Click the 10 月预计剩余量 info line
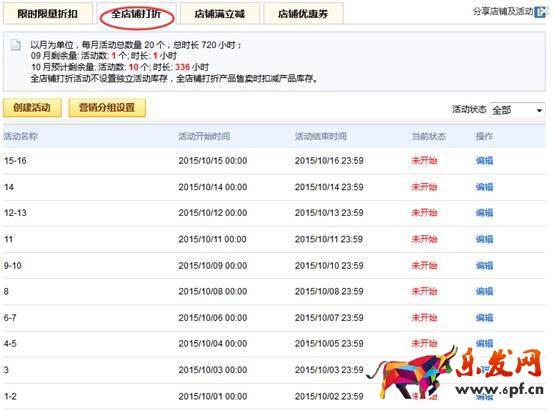Image resolution: width=554 pixels, height=410 pixels. (120, 67)
